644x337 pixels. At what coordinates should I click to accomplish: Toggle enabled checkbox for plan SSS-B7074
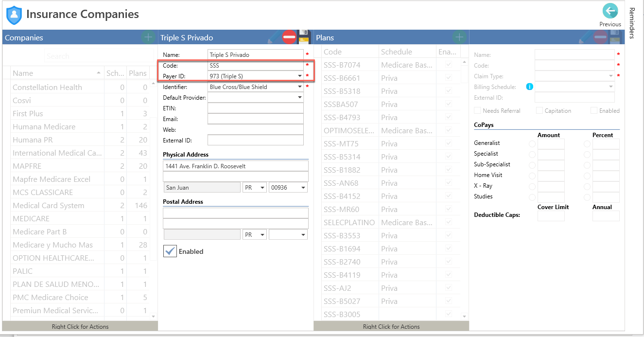tap(448, 65)
